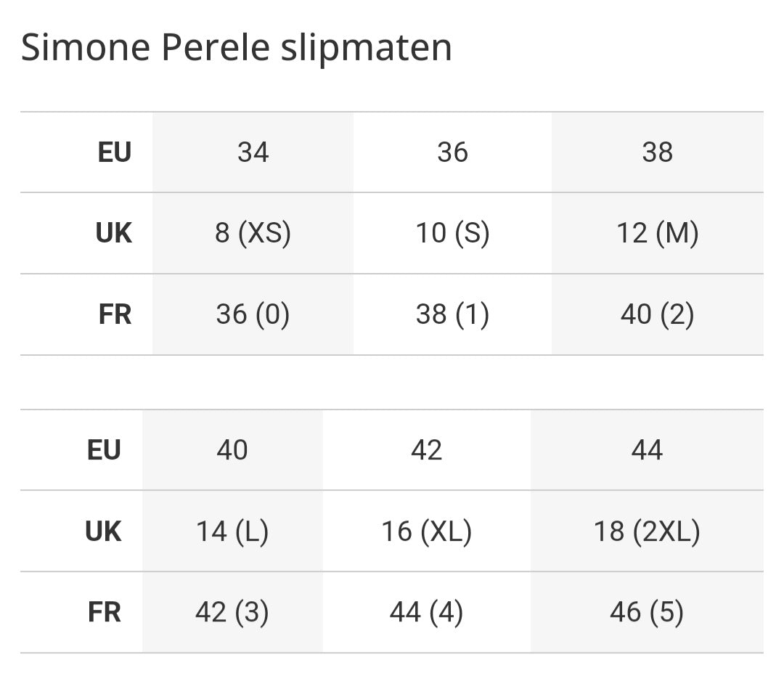
Task: Select EU size 36 cell
Action: [452, 152]
